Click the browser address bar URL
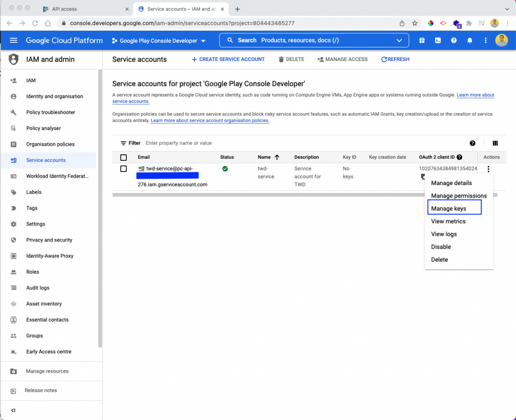516x420 pixels. [182, 23]
